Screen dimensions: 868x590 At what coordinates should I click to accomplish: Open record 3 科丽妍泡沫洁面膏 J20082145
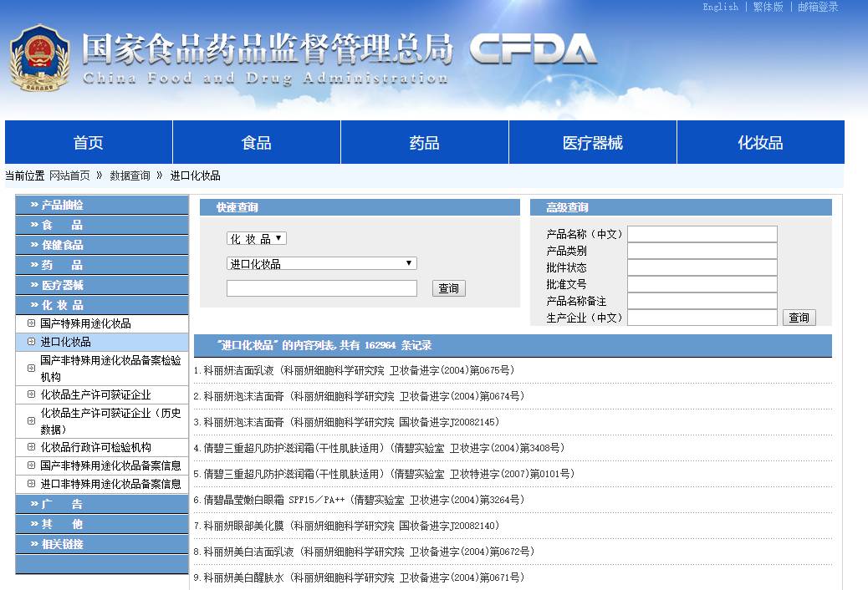pos(351,422)
